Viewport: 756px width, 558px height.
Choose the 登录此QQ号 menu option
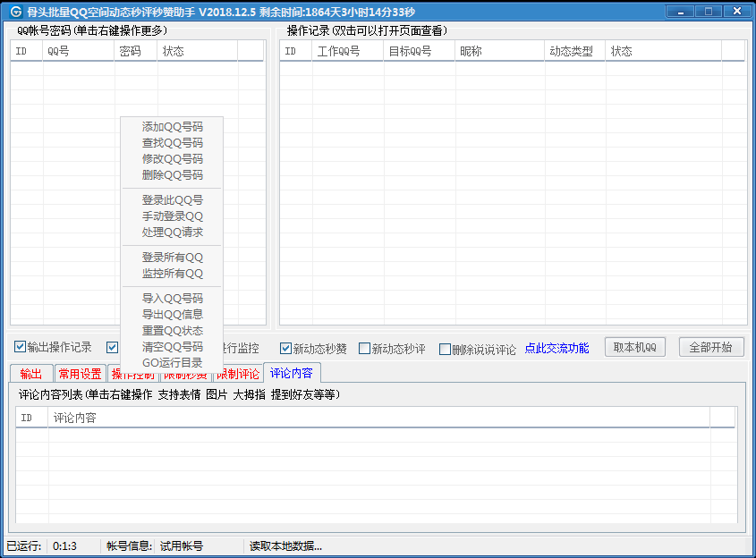172,200
